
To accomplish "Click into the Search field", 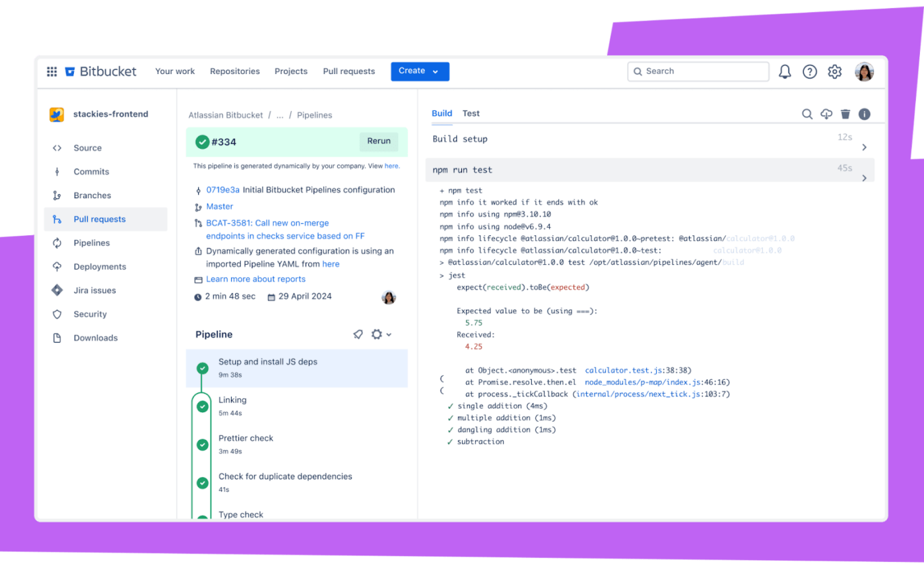I will pos(698,71).
